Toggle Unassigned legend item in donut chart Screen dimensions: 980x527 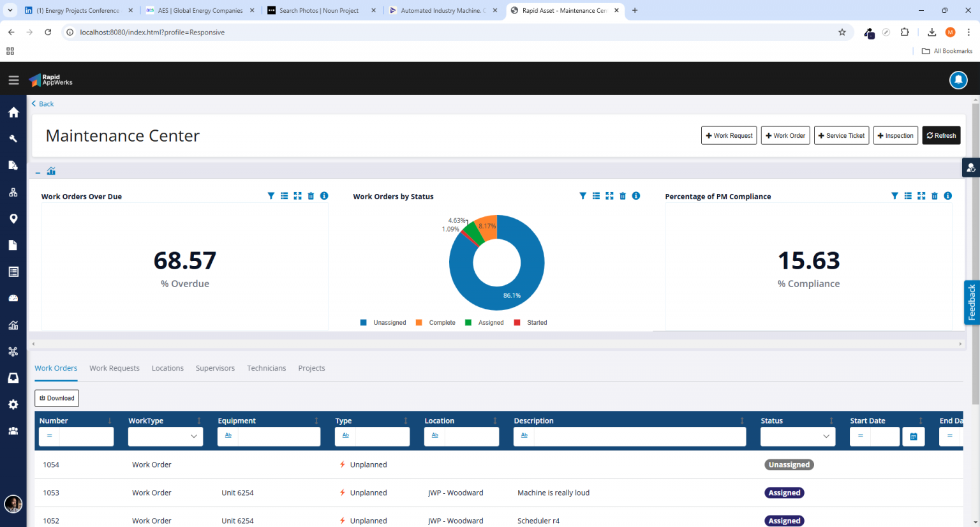(x=383, y=323)
